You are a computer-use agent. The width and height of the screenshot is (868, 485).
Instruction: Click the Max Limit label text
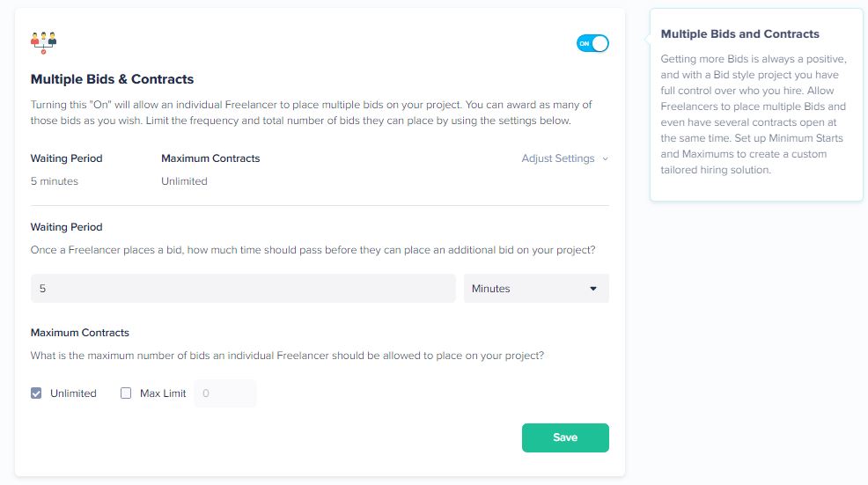pyautogui.click(x=163, y=393)
